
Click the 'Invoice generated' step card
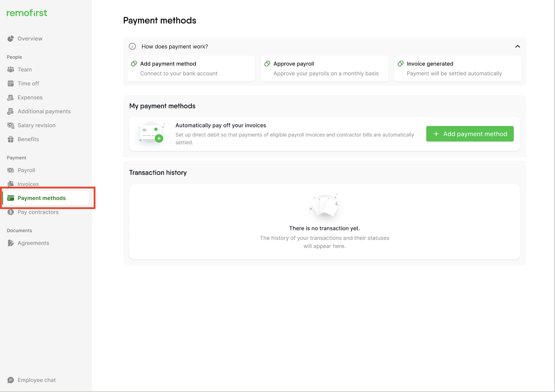458,68
